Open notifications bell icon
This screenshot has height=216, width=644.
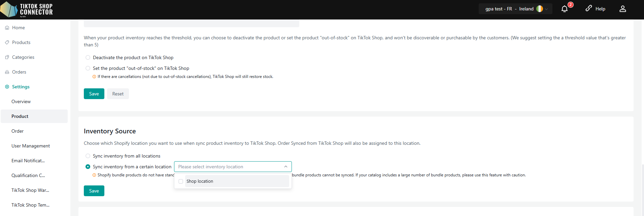pyautogui.click(x=565, y=9)
